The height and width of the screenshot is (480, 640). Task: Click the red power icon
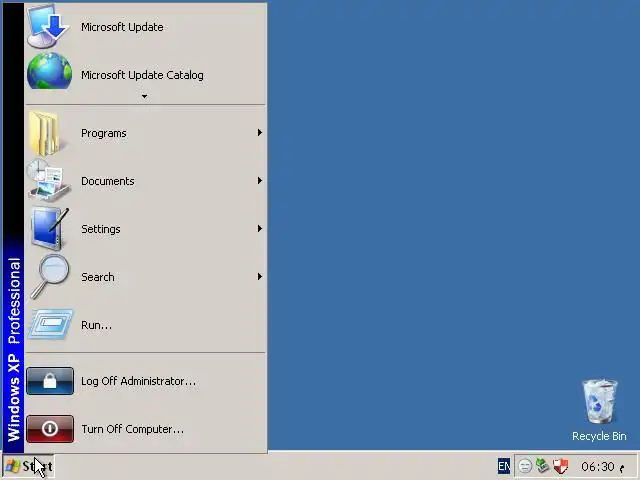click(x=50, y=429)
